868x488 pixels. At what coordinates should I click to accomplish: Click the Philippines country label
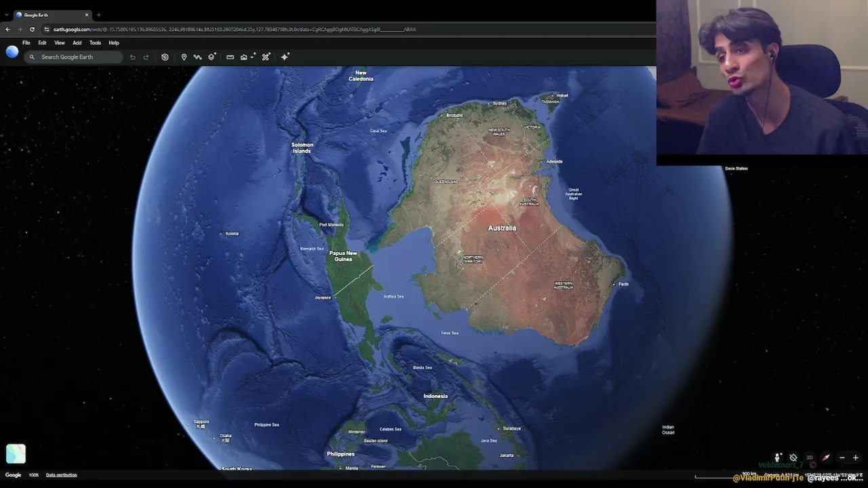(x=340, y=454)
